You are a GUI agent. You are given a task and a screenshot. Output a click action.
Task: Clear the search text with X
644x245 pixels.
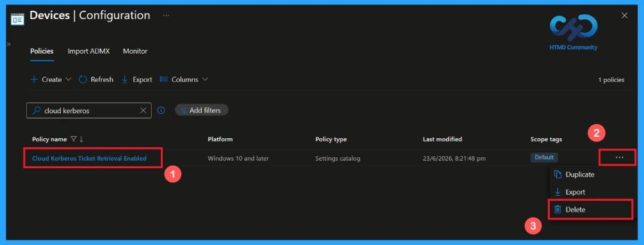tap(144, 111)
